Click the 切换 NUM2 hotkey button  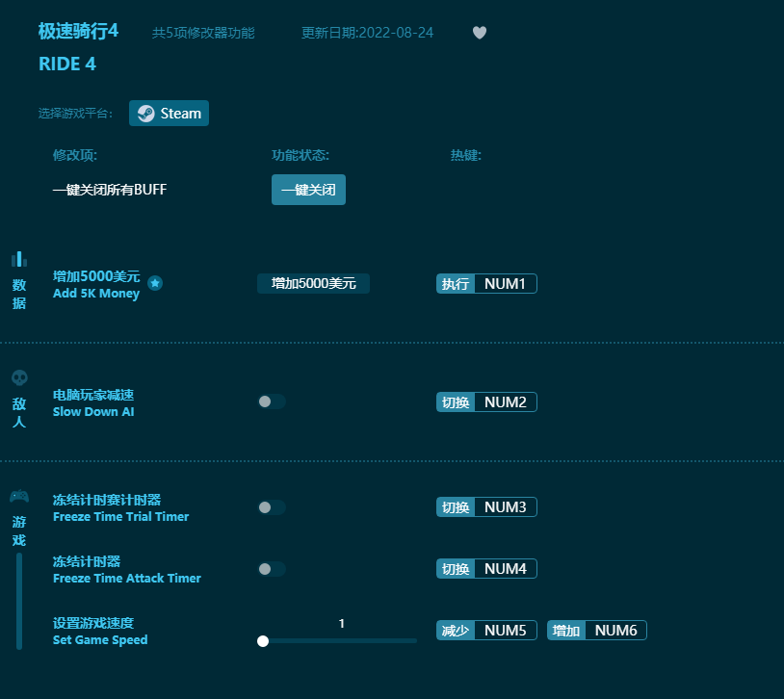click(x=486, y=402)
